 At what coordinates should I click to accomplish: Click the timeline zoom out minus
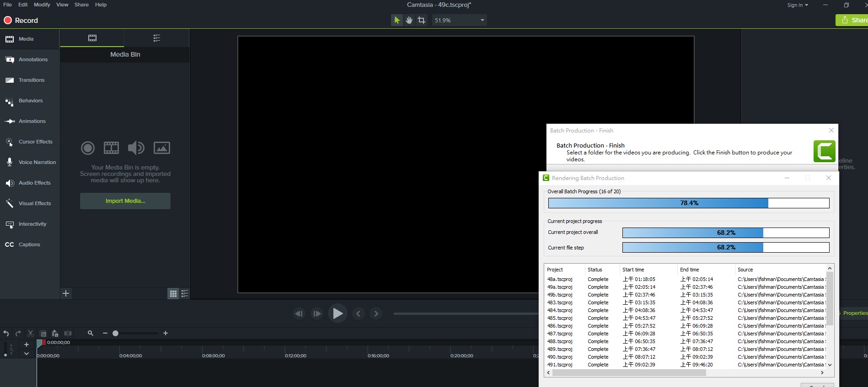(x=105, y=334)
